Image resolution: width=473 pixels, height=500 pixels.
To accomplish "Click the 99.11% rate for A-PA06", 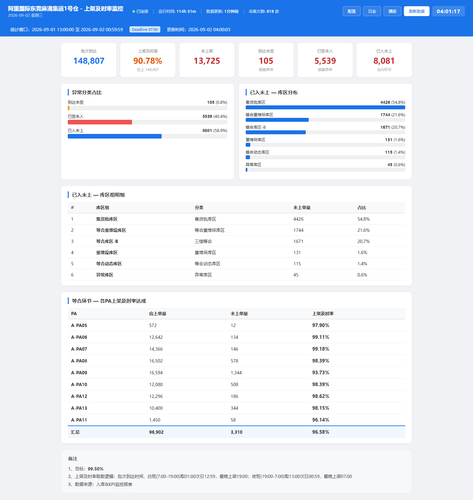I will 321,337.
